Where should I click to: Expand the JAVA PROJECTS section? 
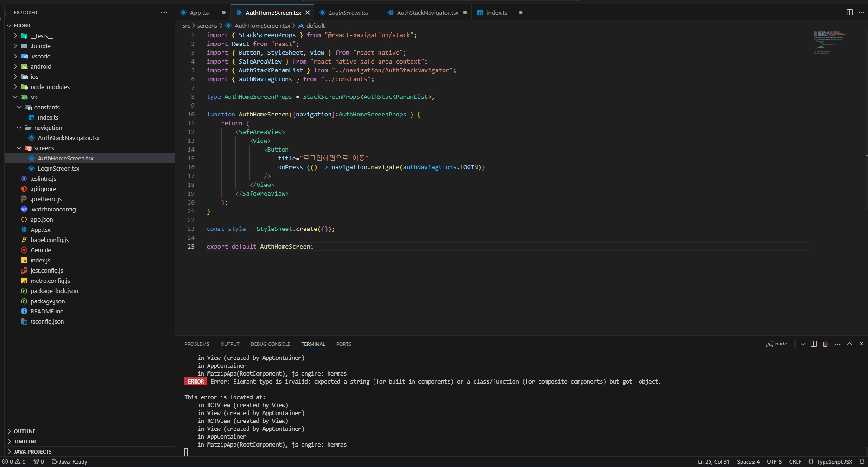coord(90,452)
